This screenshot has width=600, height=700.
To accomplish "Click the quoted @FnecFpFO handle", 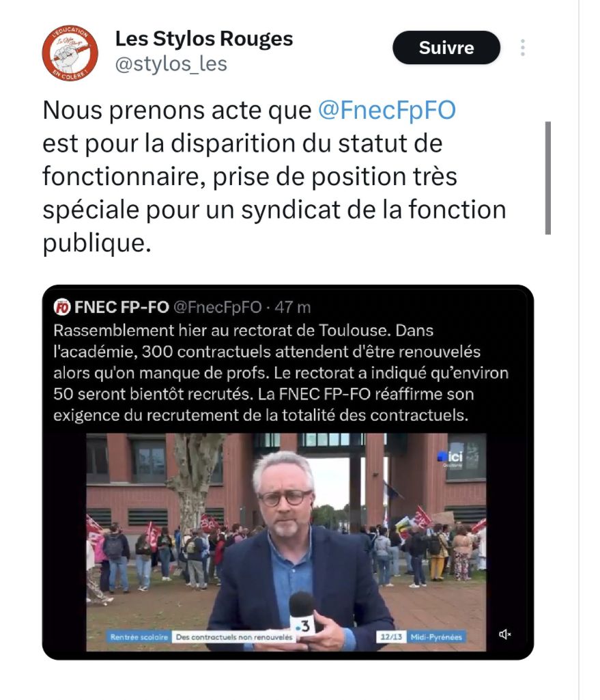I will (x=217, y=307).
